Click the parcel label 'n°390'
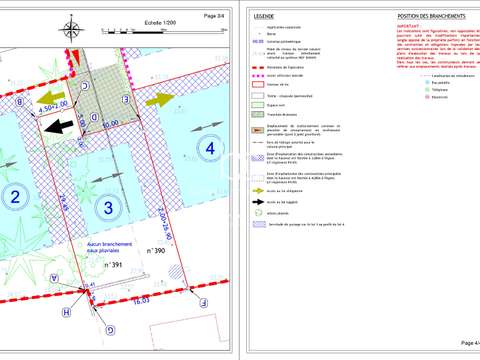This screenshot has height=360, width=480. click(x=156, y=250)
